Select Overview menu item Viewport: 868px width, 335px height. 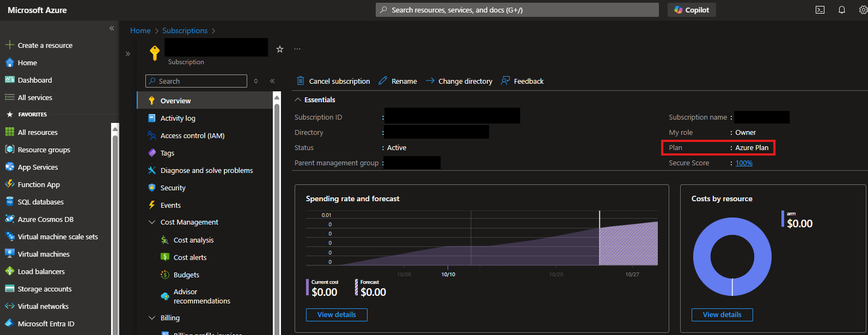pos(205,101)
